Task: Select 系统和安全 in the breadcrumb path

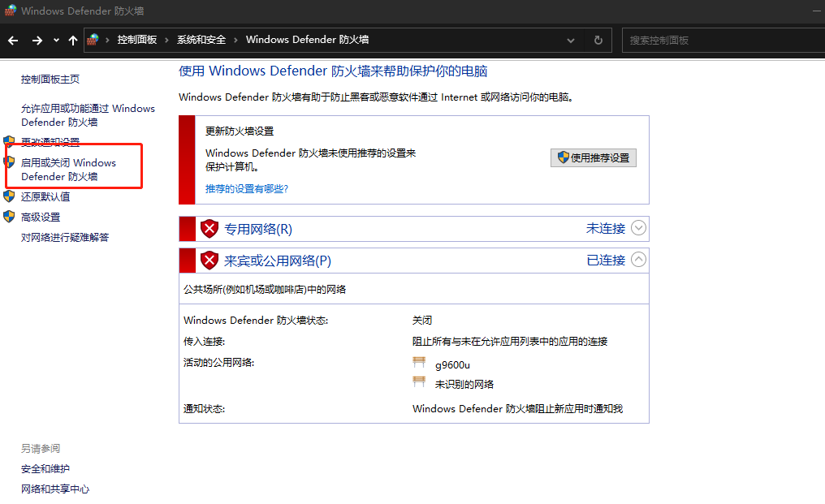Action: coord(201,40)
